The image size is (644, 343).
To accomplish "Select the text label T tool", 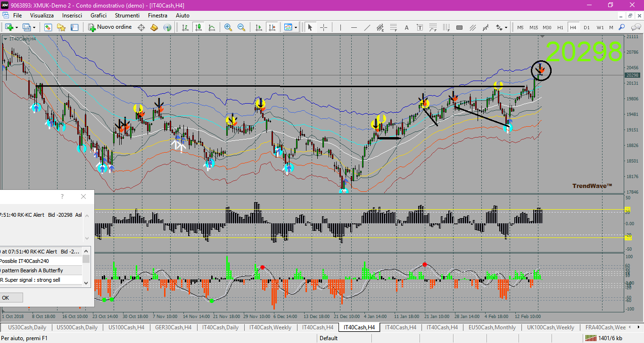I will point(420,27).
